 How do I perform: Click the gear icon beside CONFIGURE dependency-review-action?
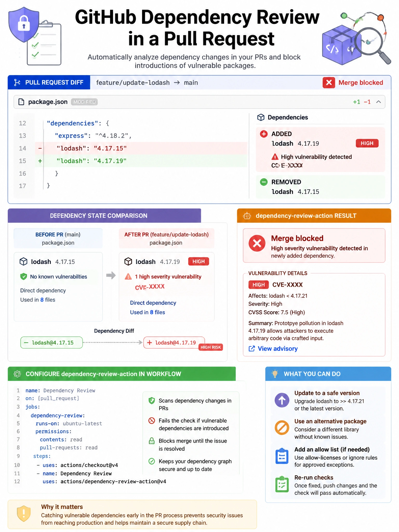17,374
